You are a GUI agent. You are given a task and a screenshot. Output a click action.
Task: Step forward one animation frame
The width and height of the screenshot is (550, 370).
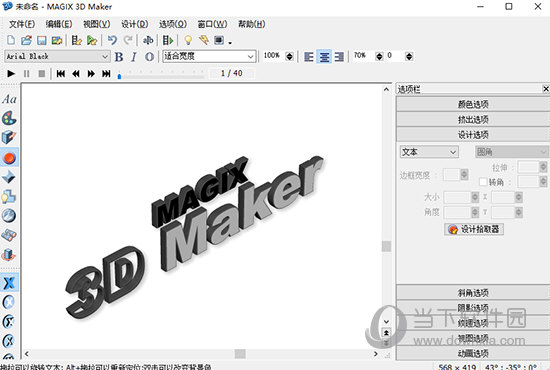91,74
